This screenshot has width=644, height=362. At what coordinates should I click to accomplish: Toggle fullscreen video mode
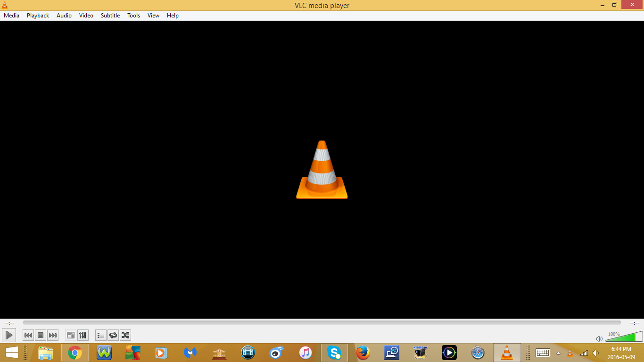coord(71,335)
